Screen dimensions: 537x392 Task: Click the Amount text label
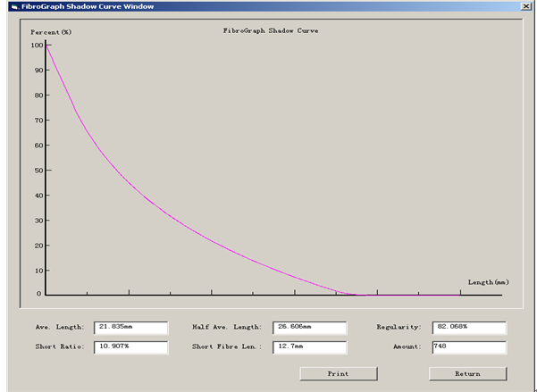point(406,346)
